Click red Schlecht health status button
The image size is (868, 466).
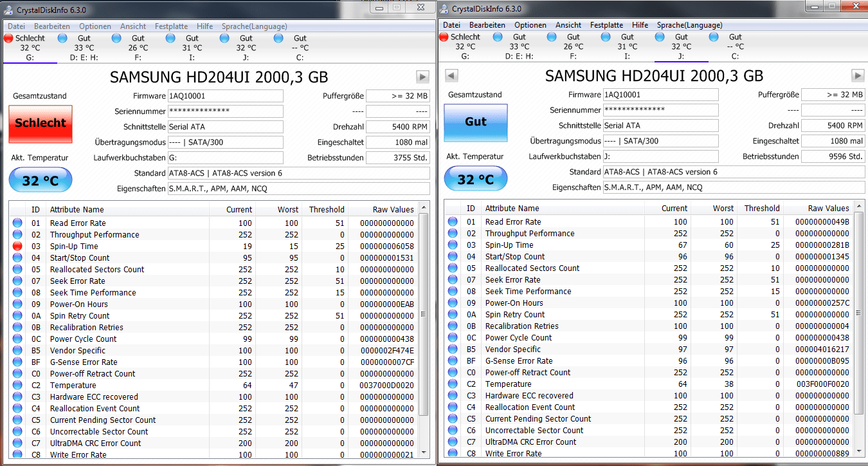tap(41, 124)
